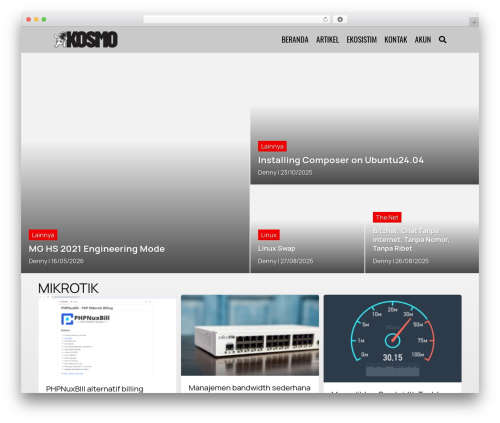Open the Akun menu item
This screenshot has height=423, width=500.
click(x=423, y=40)
